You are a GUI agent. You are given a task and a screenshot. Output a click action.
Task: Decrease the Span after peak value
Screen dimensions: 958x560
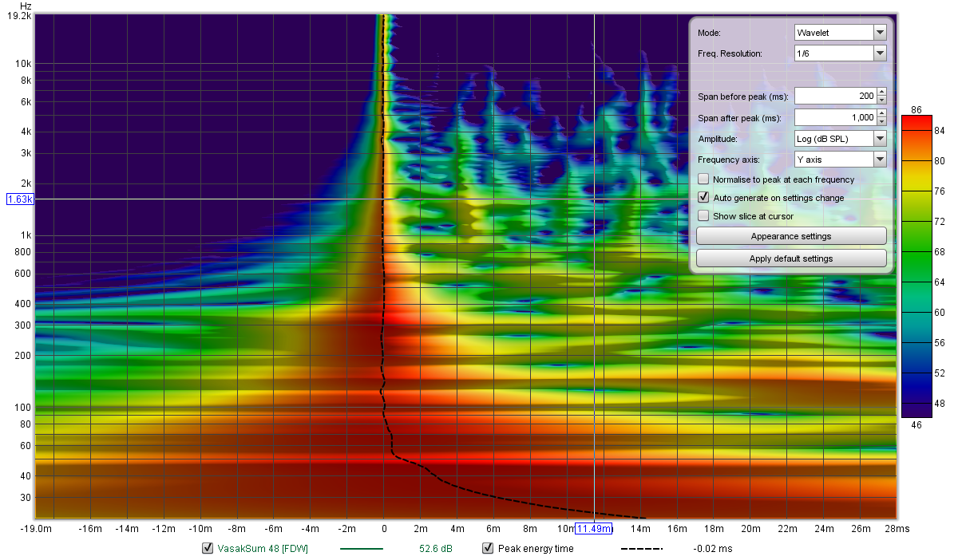(881, 121)
